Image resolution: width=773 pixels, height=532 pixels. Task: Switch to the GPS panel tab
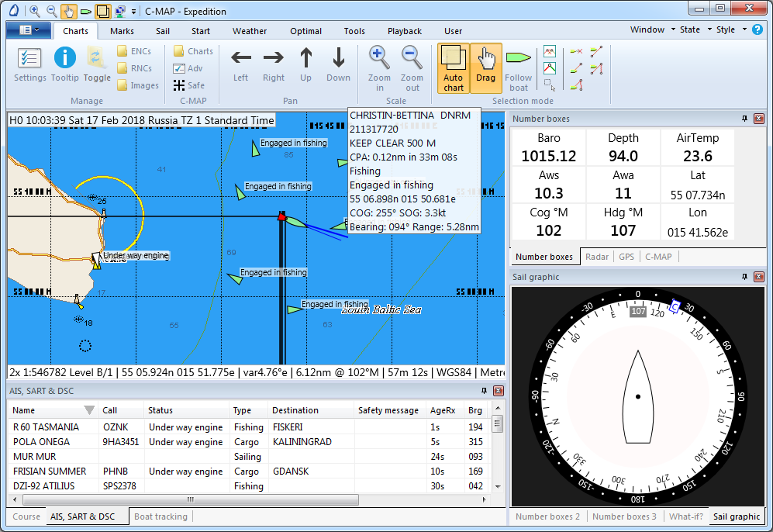coord(626,257)
